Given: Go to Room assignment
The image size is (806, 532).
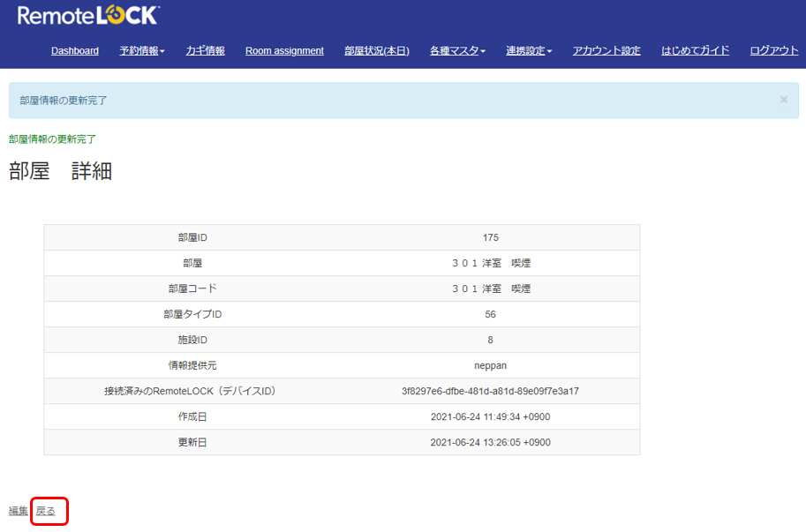Looking at the screenshot, I should coord(284,51).
